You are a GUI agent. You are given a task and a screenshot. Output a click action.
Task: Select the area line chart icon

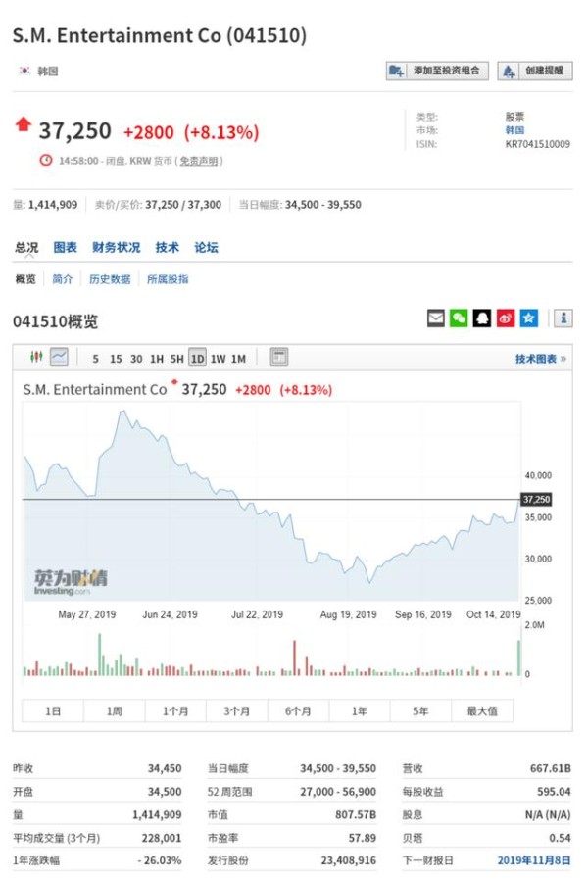pos(59,357)
